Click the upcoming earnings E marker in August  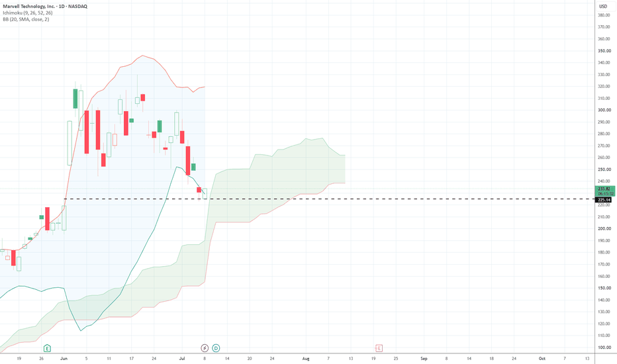(379, 348)
